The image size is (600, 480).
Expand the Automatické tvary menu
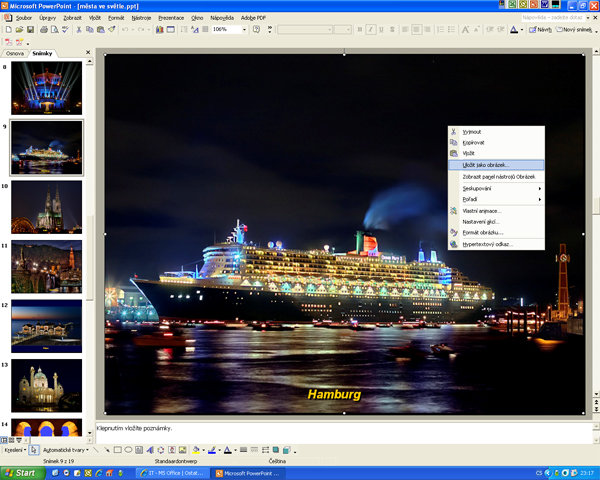tap(65, 450)
